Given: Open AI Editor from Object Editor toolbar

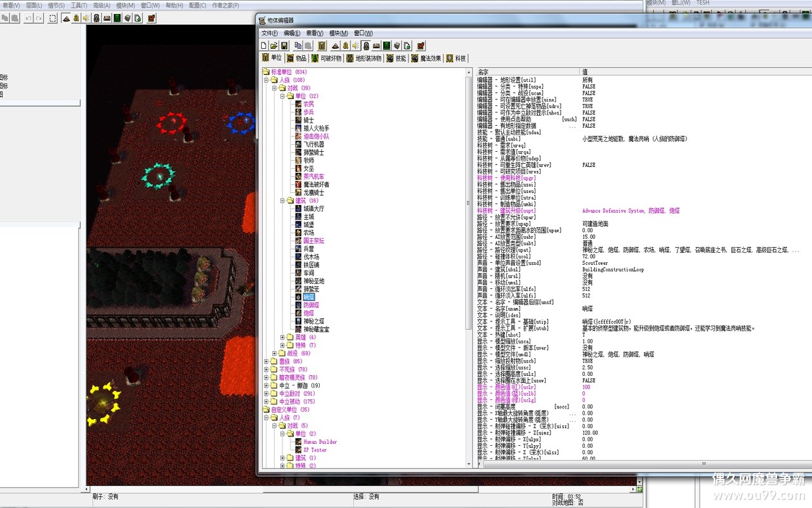Looking at the screenshot, I should 386,46.
